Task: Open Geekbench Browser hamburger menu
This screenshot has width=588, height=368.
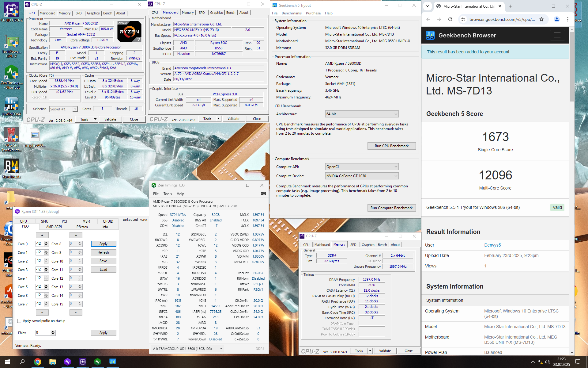Action: coord(557,35)
